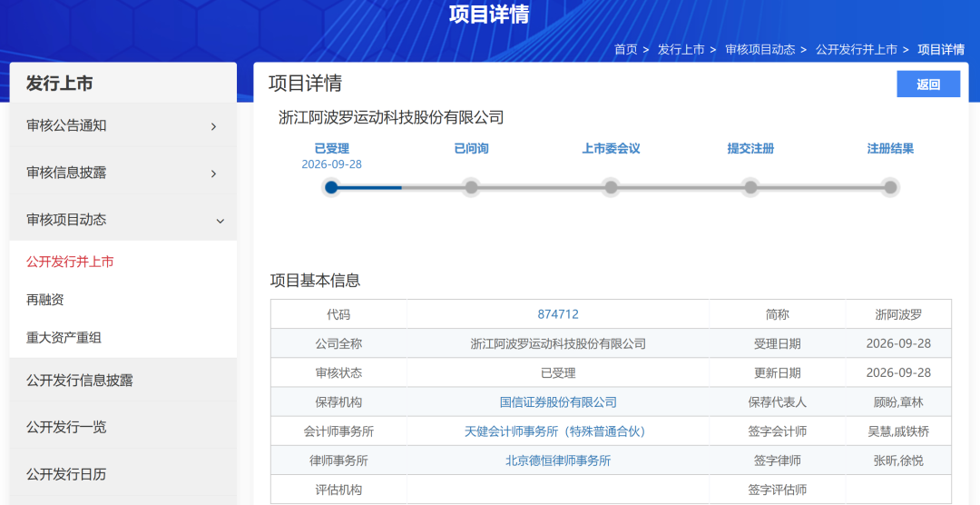
Task: Click the 提交注册 stage label
Action: click(750, 148)
